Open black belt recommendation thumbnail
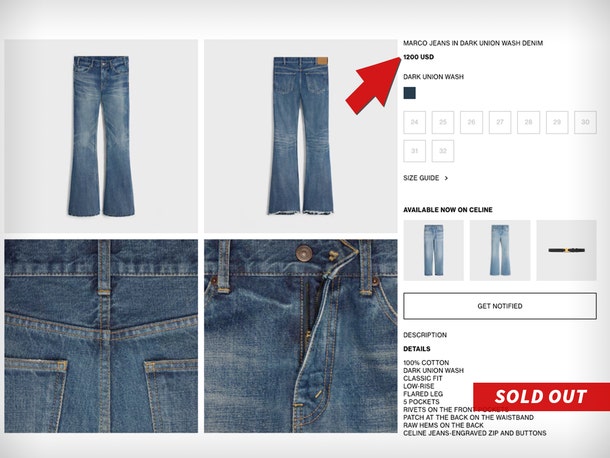 coord(566,250)
